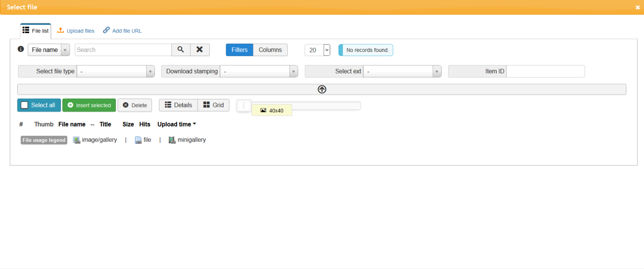The image size is (644, 269).
Task: Sort by Size column header
Action: tap(128, 124)
